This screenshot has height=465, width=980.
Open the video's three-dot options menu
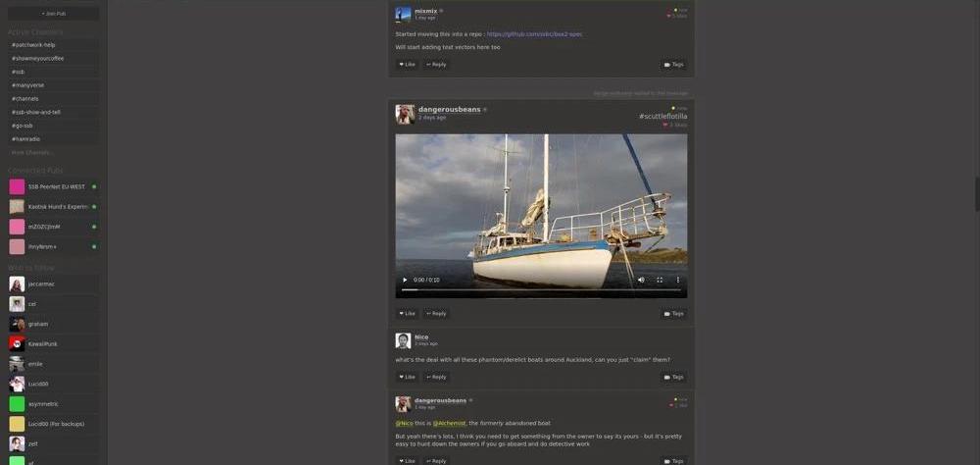click(677, 280)
